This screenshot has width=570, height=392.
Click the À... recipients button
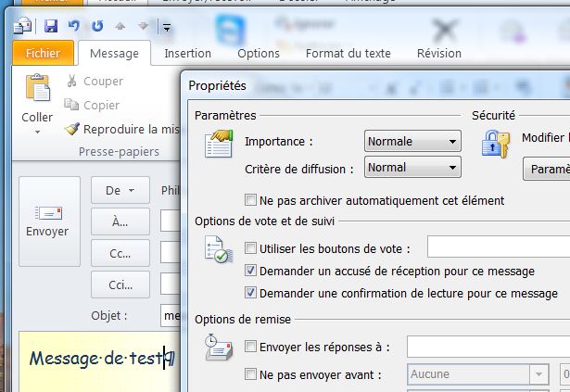click(x=120, y=221)
